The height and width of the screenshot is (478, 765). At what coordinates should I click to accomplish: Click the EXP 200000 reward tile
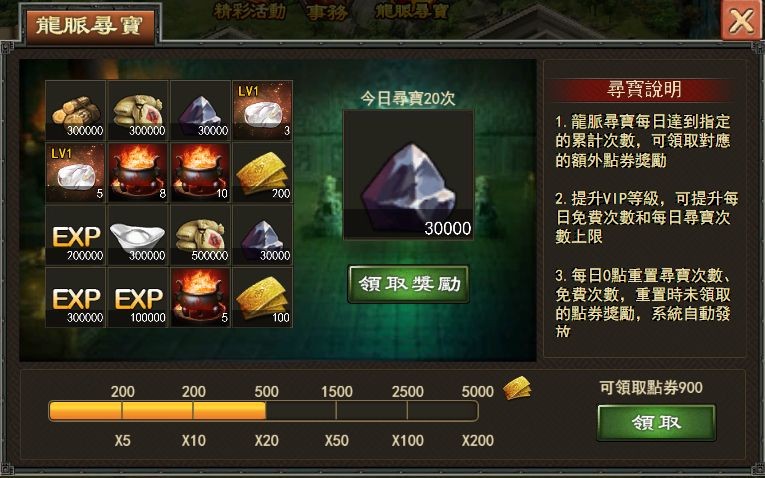point(76,235)
